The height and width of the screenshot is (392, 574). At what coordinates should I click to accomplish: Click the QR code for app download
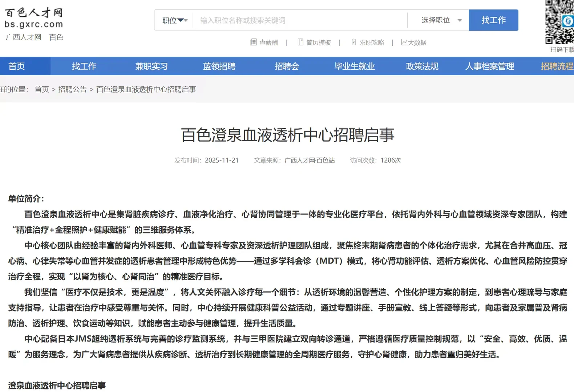tap(560, 22)
